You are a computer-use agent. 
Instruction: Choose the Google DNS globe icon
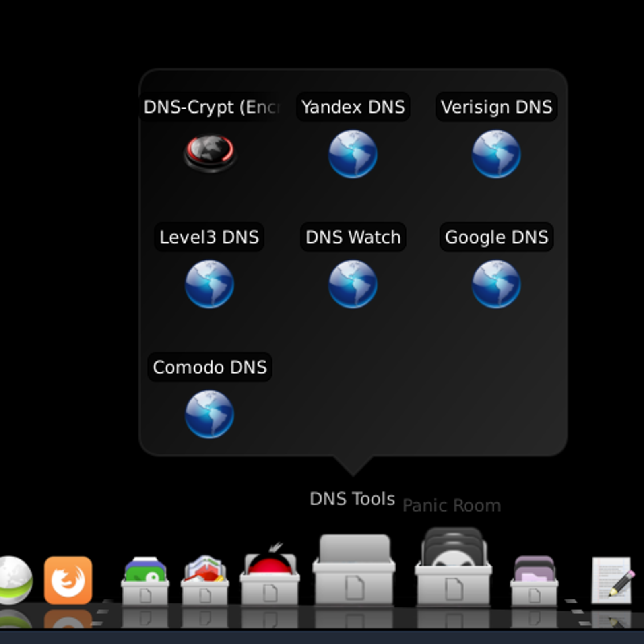pyautogui.click(x=496, y=284)
